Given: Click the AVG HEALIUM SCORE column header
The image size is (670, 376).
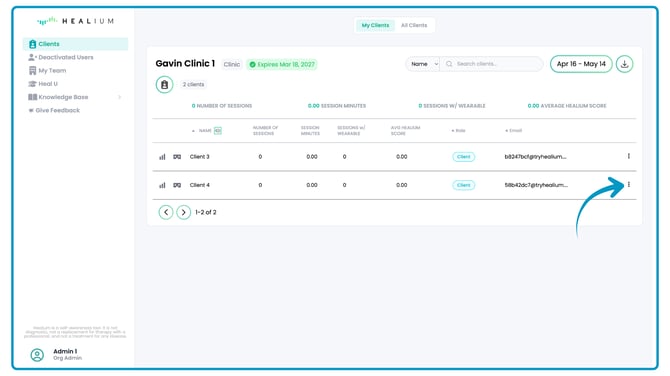Looking at the screenshot, I should click(x=406, y=131).
